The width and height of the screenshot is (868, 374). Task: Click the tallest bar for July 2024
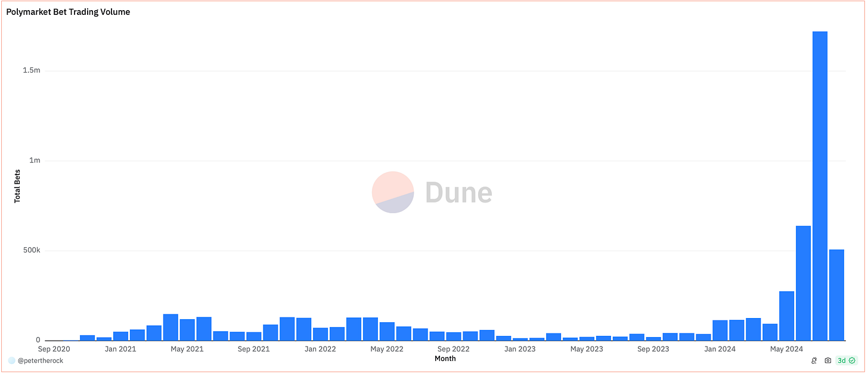coord(820,186)
